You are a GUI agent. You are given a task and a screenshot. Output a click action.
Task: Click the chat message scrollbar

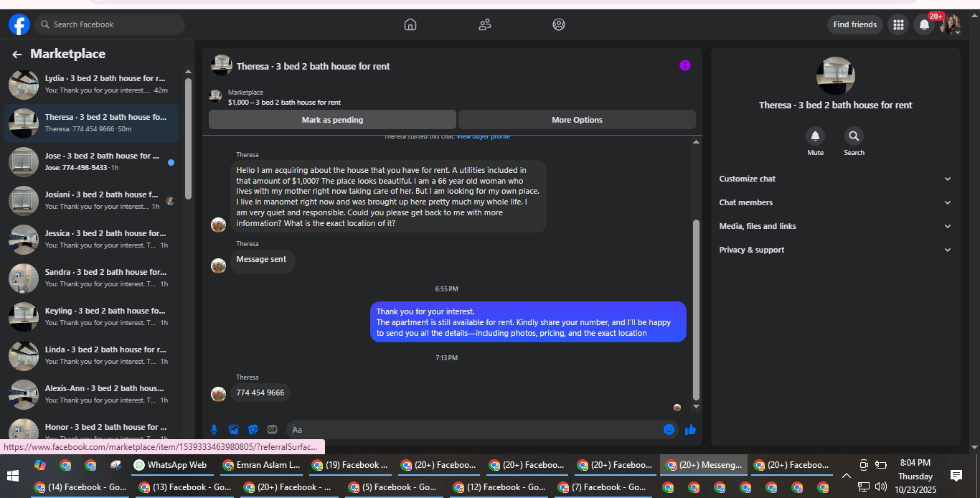point(695,309)
